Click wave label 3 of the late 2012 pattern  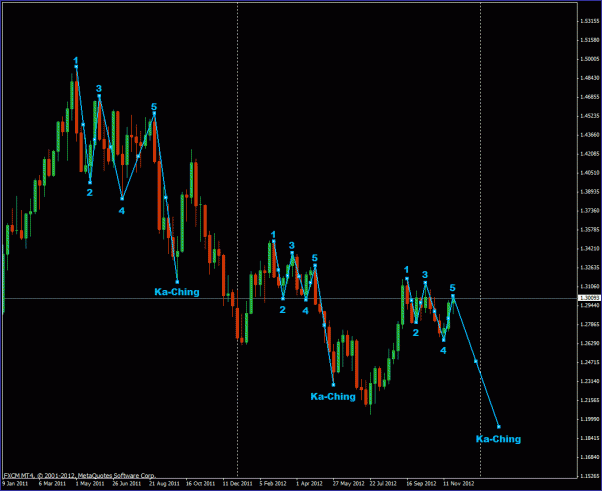click(425, 274)
